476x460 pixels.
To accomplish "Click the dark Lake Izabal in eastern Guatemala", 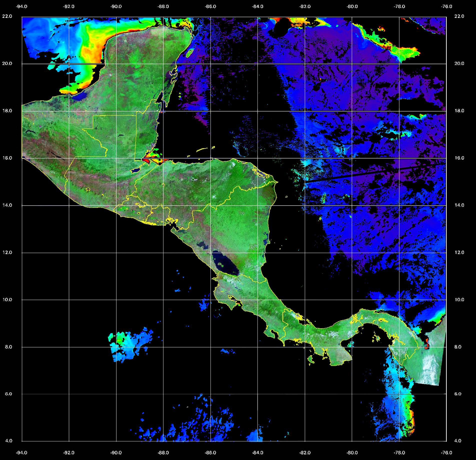I will [136, 170].
